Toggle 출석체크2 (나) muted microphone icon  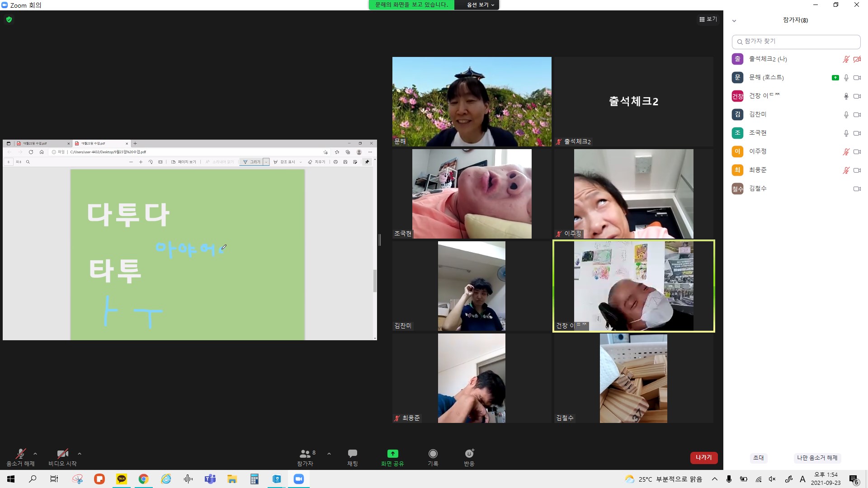[x=846, y=59]
